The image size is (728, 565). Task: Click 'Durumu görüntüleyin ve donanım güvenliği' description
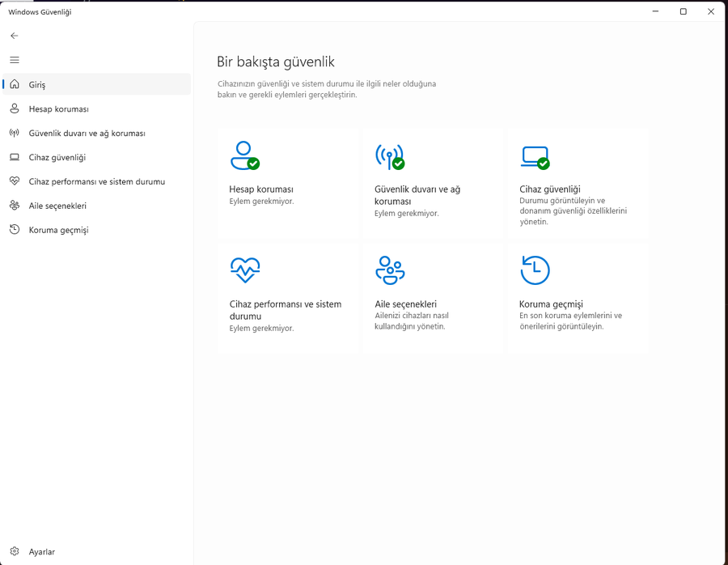click(x=573, y=211)
